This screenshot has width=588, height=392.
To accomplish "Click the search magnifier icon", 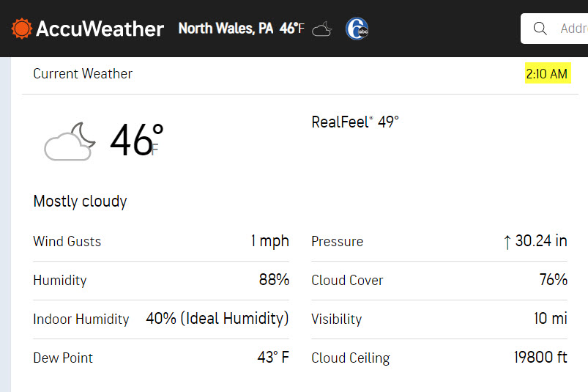I will point(540,29).
